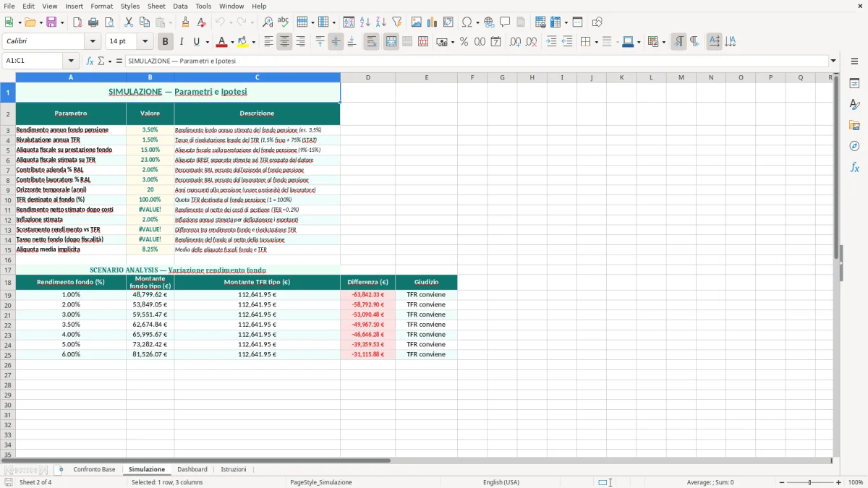The width and height of the screenshot is (868, 488).
Task: Click the Cut scissors icon
Action: pyautogui.click(x=129, y=22)
